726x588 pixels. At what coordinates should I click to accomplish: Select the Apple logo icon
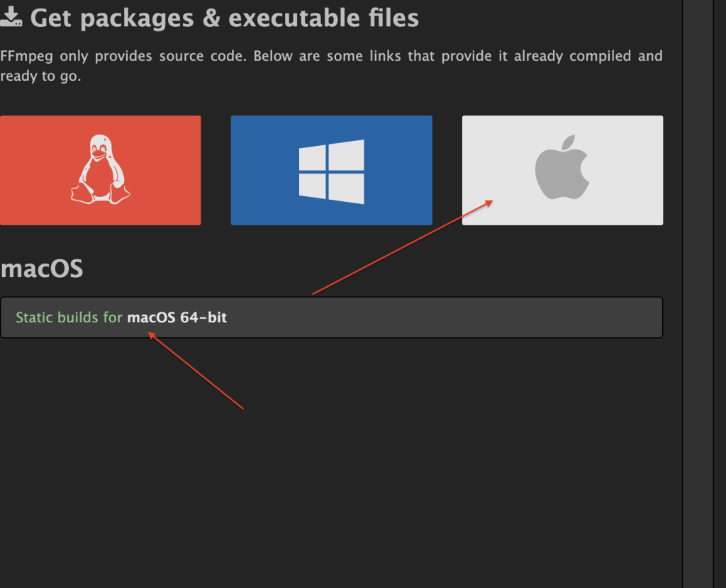(x=562, y=170)
